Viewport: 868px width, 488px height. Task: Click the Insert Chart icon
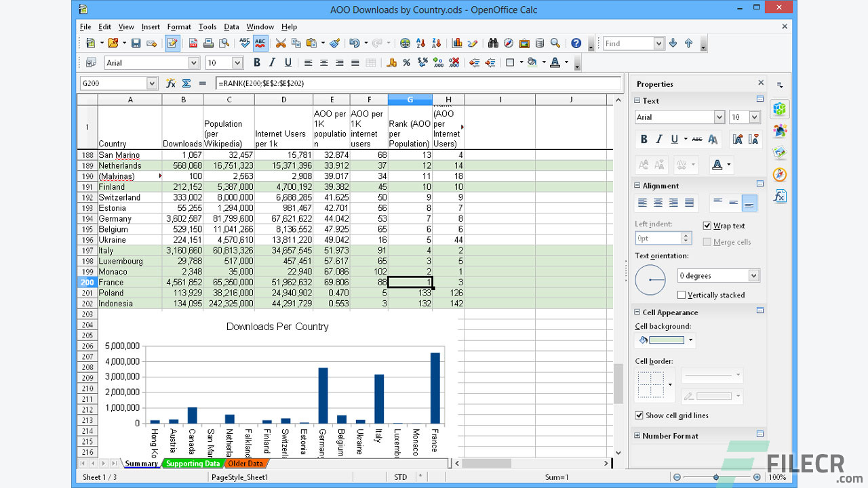click(x=457, y=43)
